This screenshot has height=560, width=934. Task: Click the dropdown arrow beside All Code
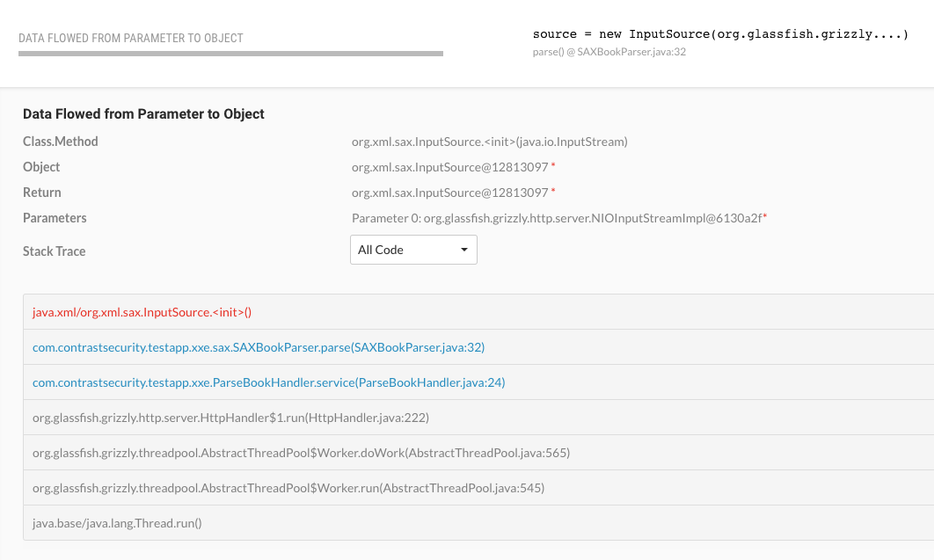[x=464, y=250]
